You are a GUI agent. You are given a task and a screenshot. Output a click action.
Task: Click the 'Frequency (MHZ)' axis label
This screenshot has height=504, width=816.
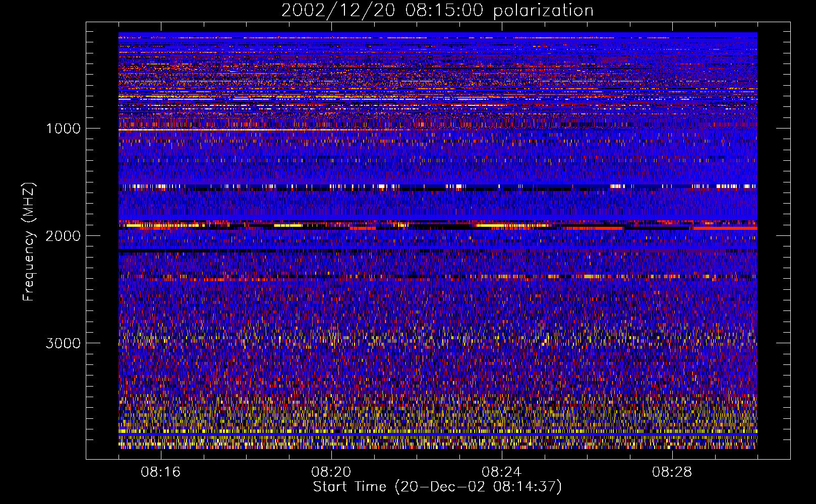(29, 242)
